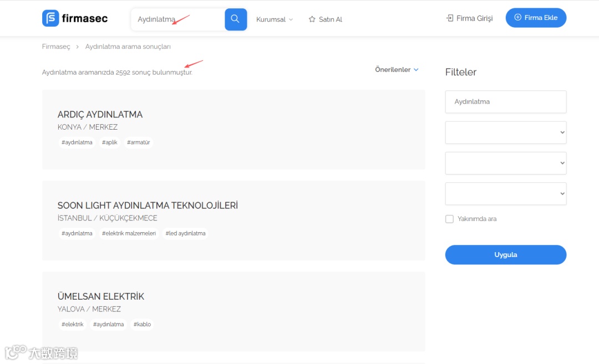Click the firmasec logo
The width and height of the screenshot is (599, 364).
75,18
